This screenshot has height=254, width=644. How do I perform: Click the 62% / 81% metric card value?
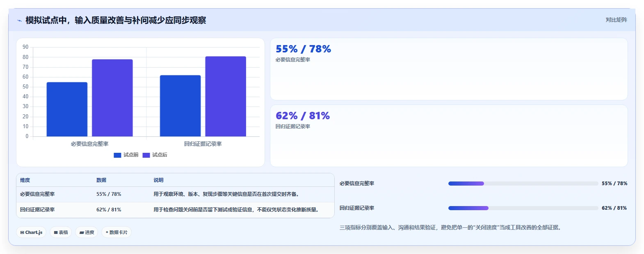303,116
